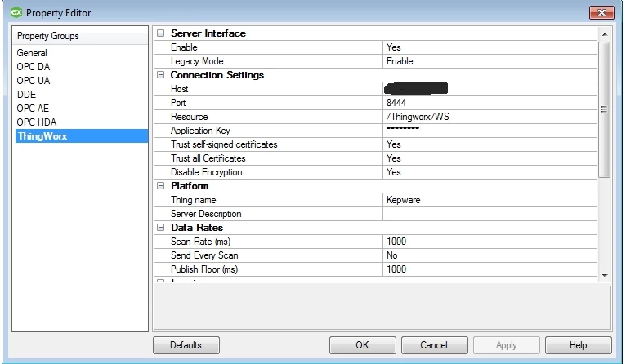Click the vertical scrollbar thumb
This screenshot has height=364, width=626.
[x=605, y=109]
